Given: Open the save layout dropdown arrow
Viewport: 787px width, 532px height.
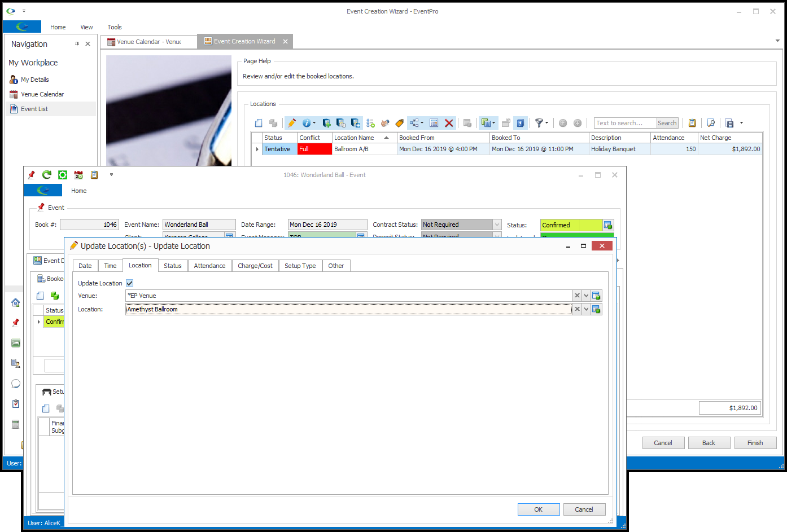Looking at the screenshot, I should 741,123.
